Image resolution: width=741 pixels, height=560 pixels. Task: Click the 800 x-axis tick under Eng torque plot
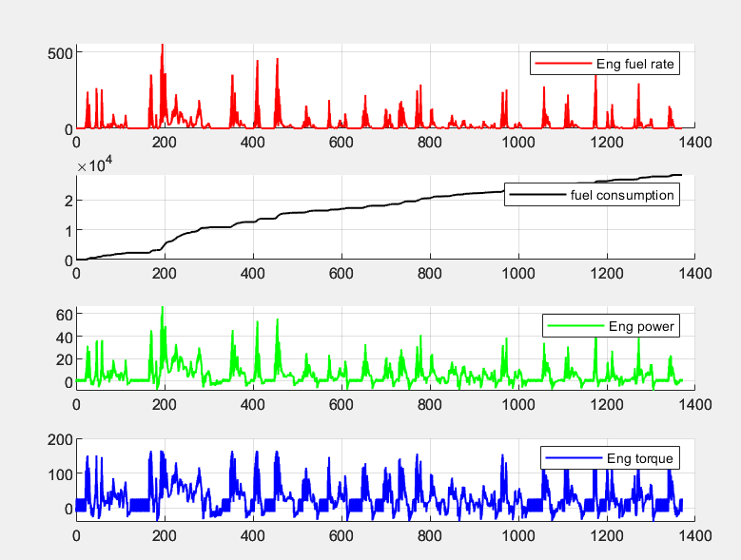[x=430, y=536]
